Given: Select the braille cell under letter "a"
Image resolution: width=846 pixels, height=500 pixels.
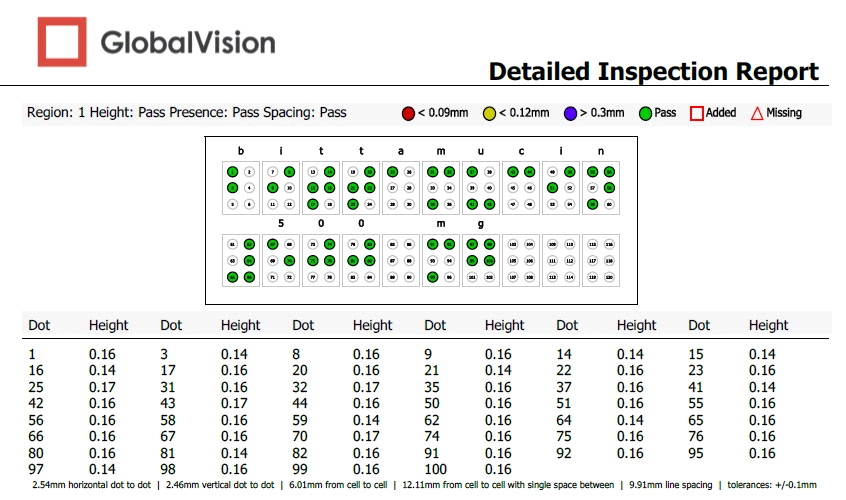Looking at the screenshot, I should click(x=401, y=187).
